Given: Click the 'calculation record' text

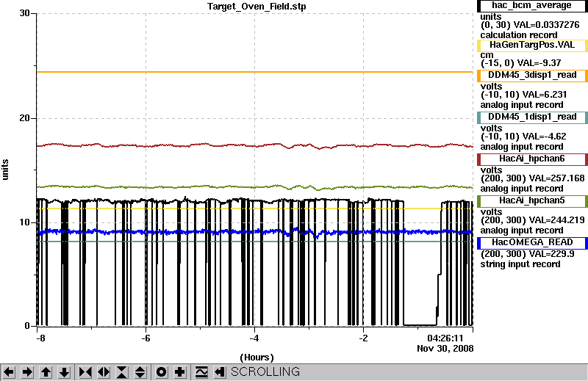Looking at the screenshot, I should pyautogui.click(x=519, y=35).
